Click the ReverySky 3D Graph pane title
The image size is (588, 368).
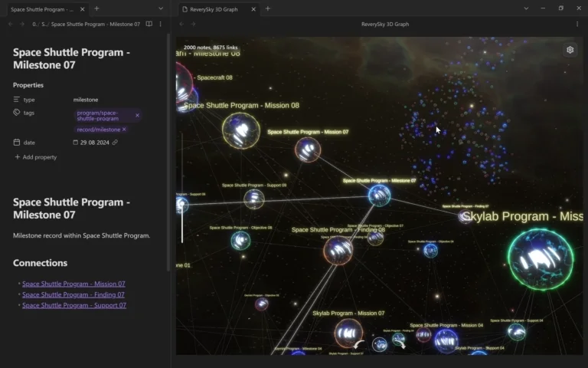tap(385, 24)
